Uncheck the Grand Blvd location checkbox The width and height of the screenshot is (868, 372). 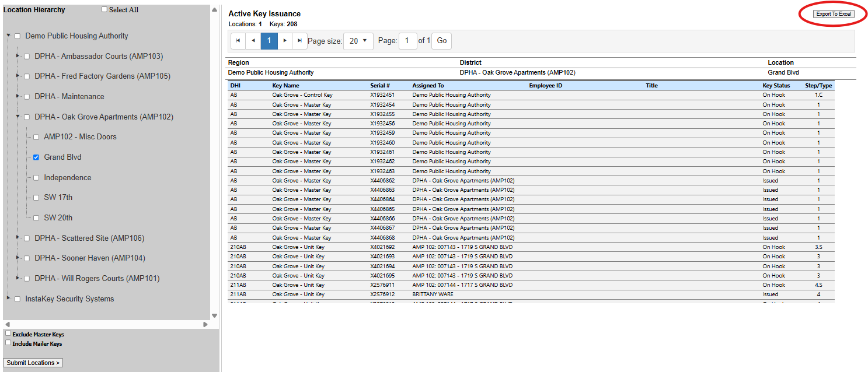click(36, 157)
